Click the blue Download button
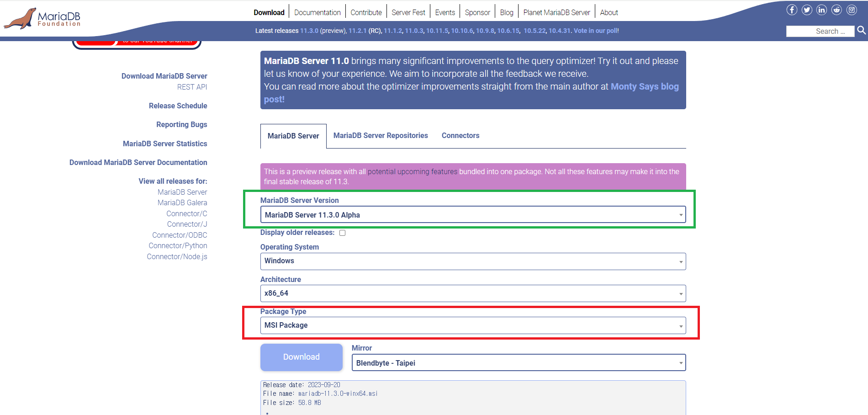The image size is (868, 415). point(302,357)
